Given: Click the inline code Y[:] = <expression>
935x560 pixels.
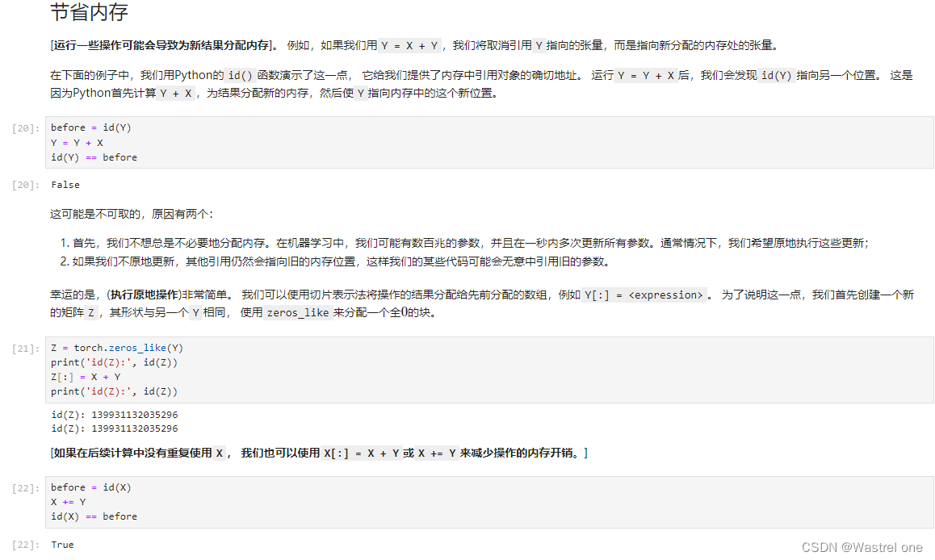Looking at the screenshot, I should (642, 295).
